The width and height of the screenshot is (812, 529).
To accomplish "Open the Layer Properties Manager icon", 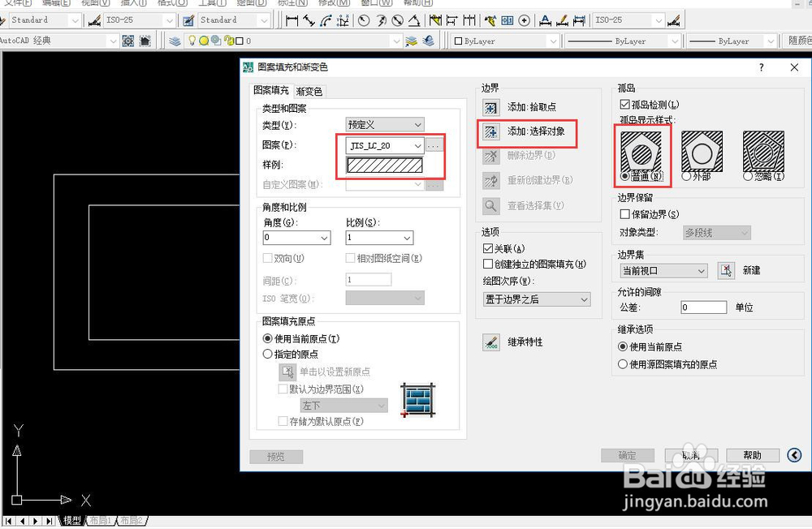I will click(175, 41).
